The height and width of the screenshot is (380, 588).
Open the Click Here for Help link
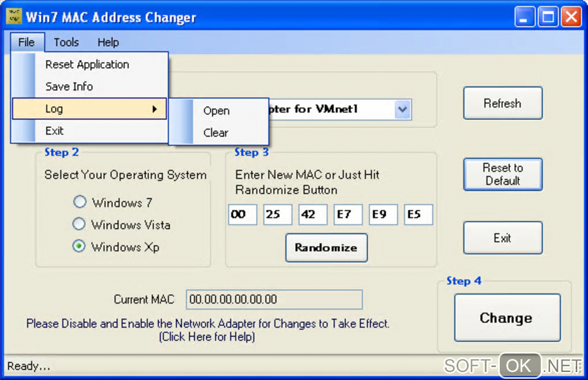(207, 337)
